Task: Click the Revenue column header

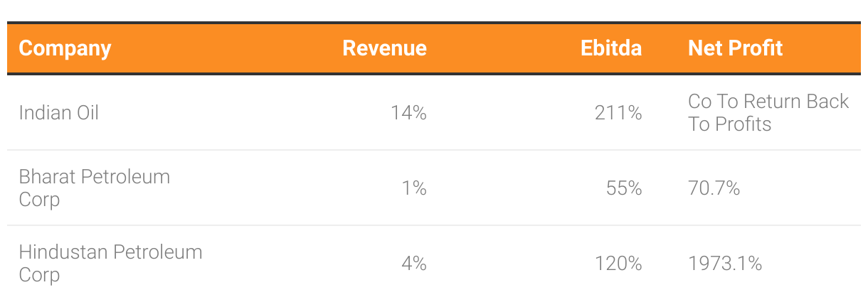Action: (x=384, y=48)
